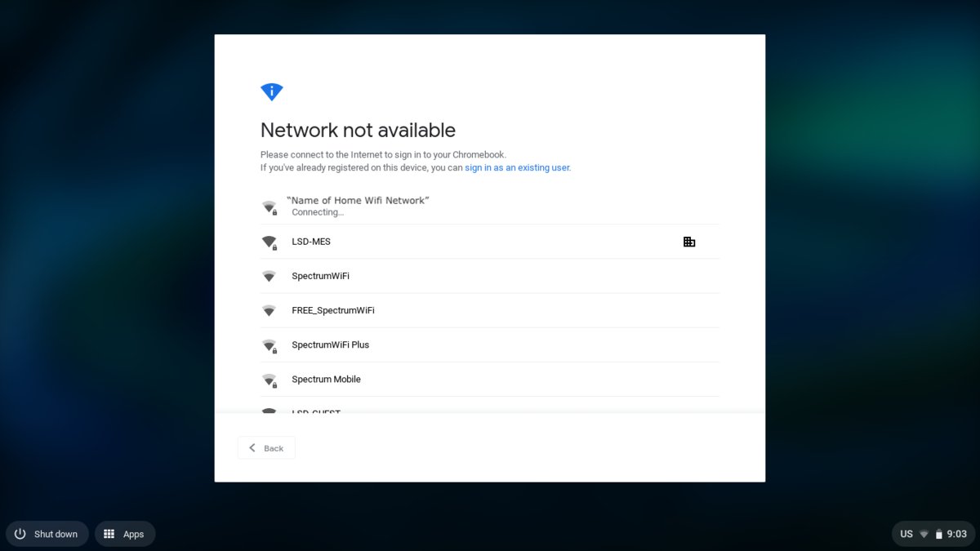
Task: Select the SpectrumWiFi Plus network
Action: click(x=489, y=345)
